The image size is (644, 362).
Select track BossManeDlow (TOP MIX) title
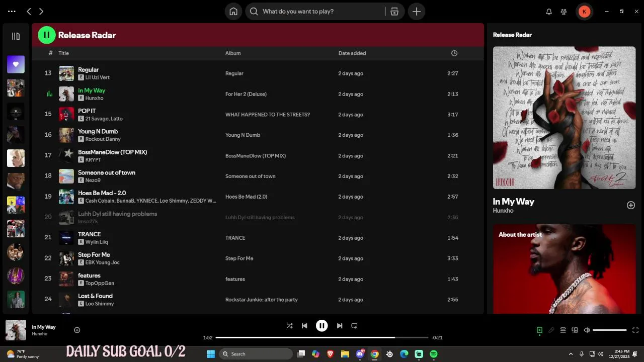coord(113,152)
